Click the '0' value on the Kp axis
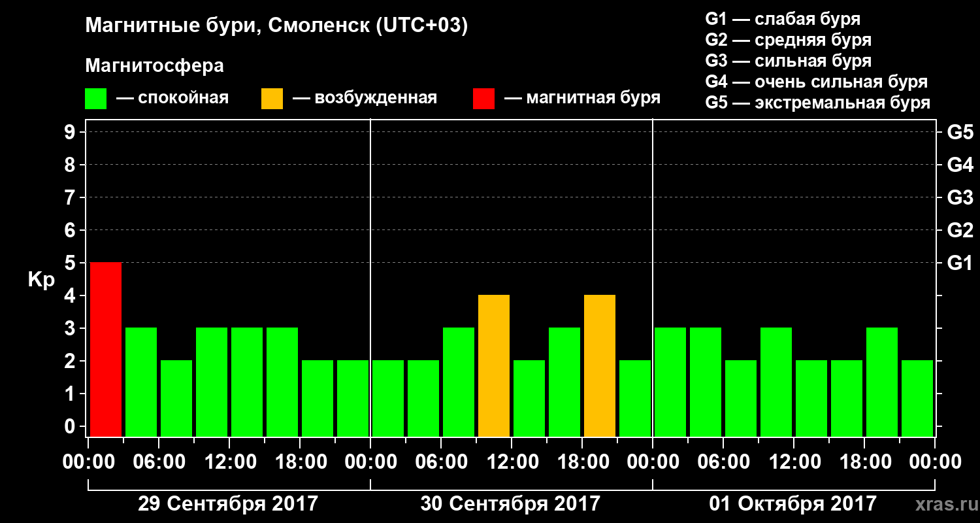The width and height of the screenshot is (980, 523). [71, 426]
